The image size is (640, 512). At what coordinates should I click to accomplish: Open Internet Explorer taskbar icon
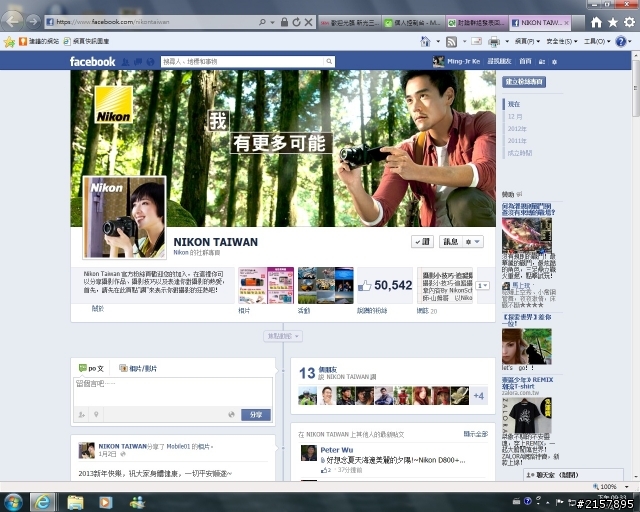(x=42, y=502)
